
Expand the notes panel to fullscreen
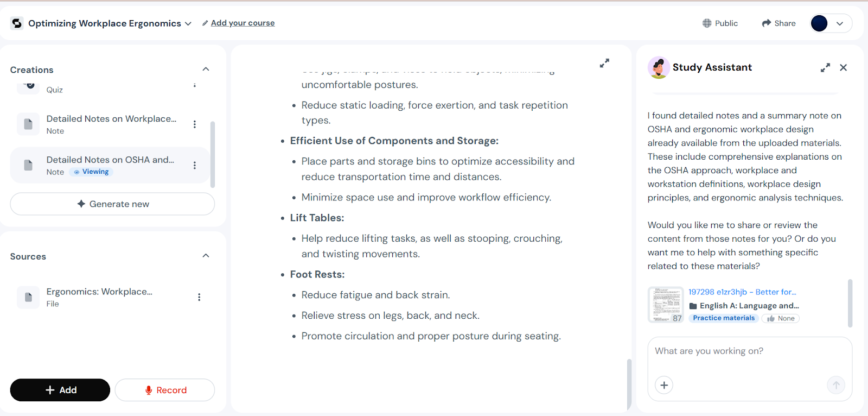(604, 64)
